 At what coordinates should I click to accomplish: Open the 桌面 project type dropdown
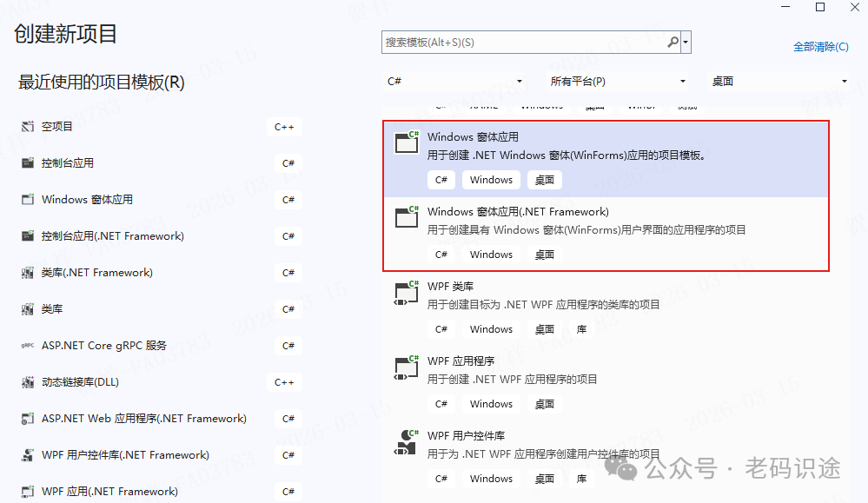779,81
